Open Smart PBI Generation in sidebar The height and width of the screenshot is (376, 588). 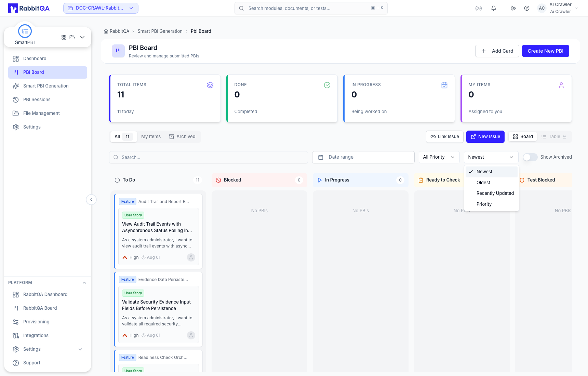48,86
